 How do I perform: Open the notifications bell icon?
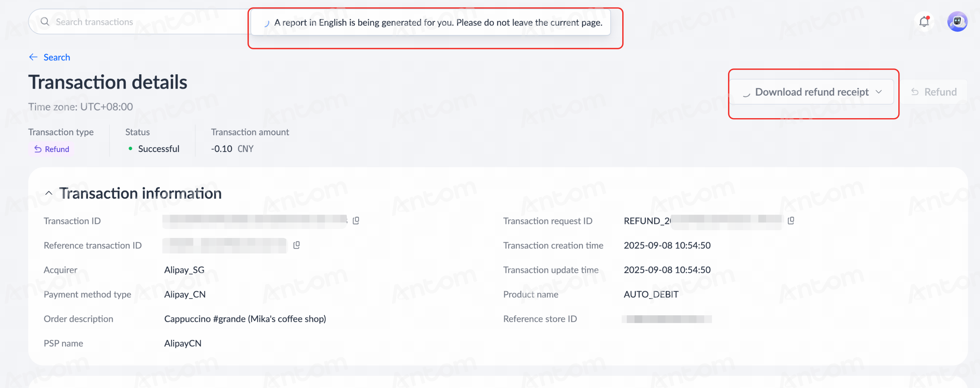(x=924, y=22)
